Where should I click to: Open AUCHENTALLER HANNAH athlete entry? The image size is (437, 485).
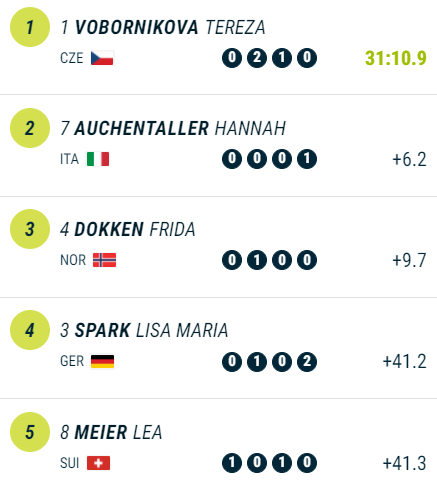[173, 128]
